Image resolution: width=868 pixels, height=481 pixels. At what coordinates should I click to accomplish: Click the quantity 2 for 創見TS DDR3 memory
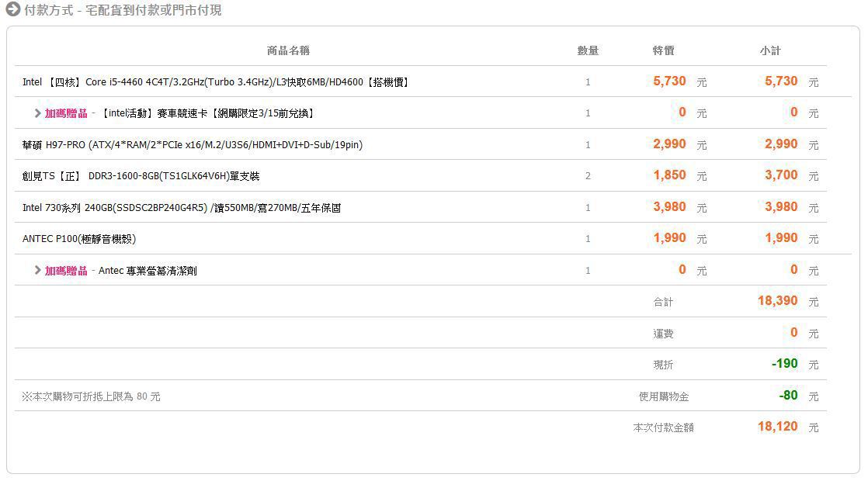[x=588, y=176]
